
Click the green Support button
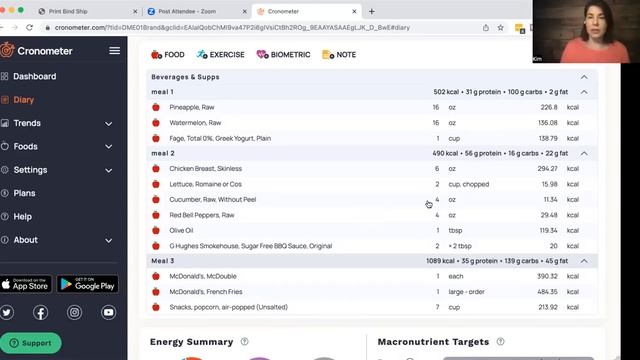[31, 343]
